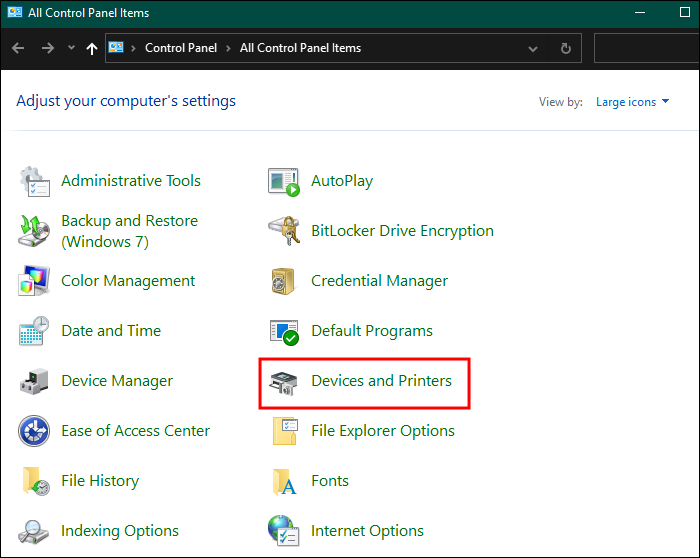Click Control Panel in the breadcrumb path

pos(180,48)
